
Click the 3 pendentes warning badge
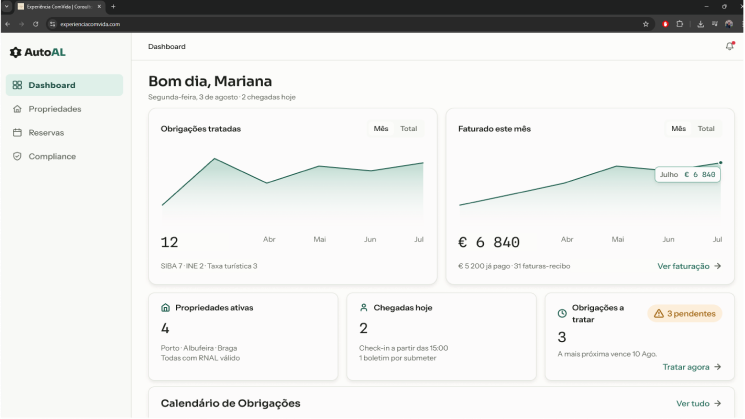(x=685, y=314)
